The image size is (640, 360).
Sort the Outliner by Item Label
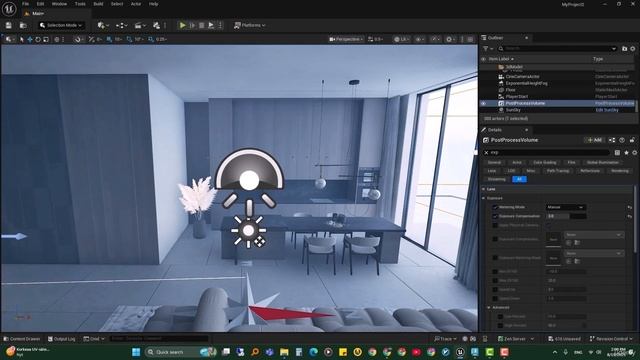(500, 59)
